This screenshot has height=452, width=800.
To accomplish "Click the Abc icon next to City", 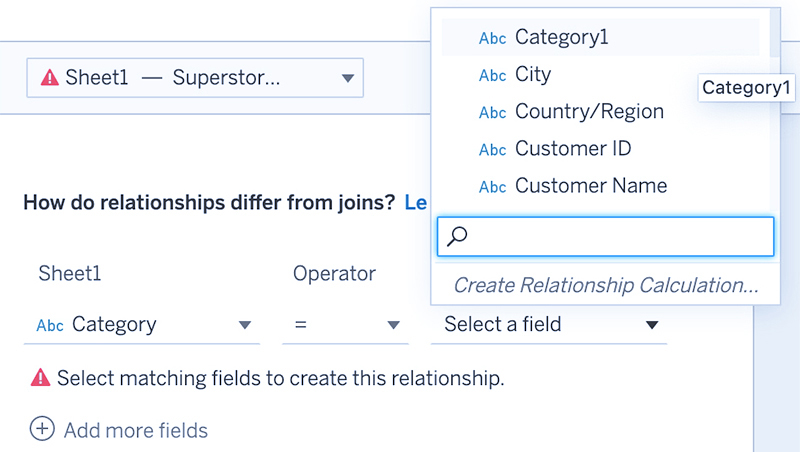I will 492,76.
